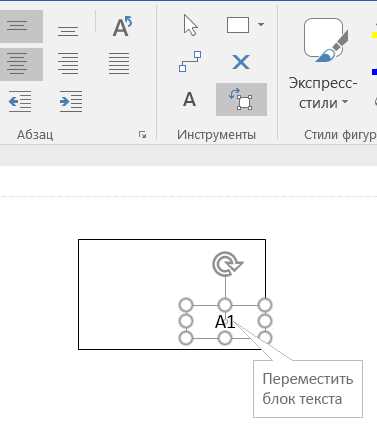Toggle the highlighted center alignment button
This screenshot has width=377, height=425.
21,64
